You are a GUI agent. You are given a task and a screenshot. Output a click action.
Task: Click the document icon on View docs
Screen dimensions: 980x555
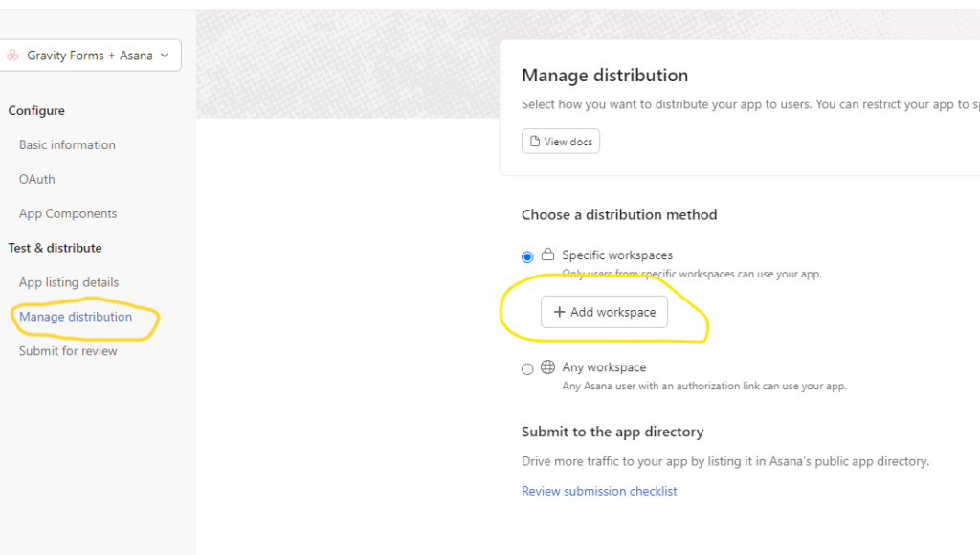[535, 142]
